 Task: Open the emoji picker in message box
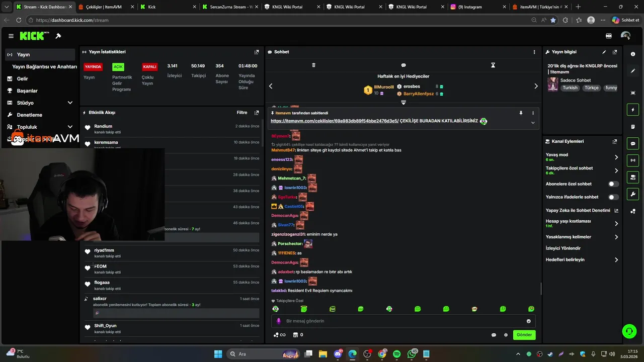[x=528, y=321]
